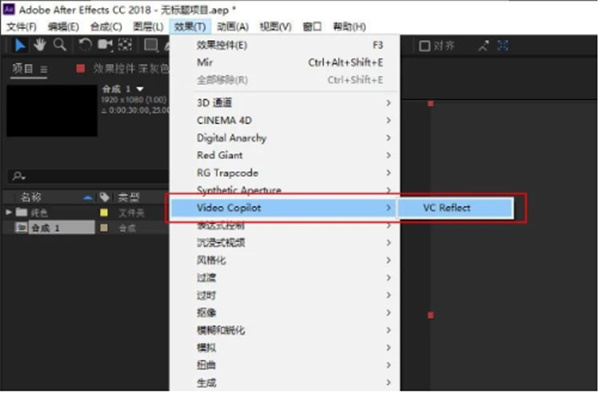Open the 动画(A) menu
This screenshot has height=396, width=600.
coord(233,27)
